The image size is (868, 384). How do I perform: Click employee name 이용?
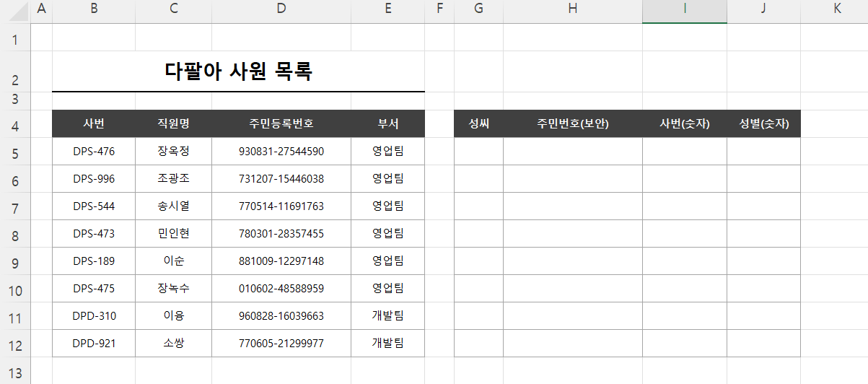click(173, 316)
